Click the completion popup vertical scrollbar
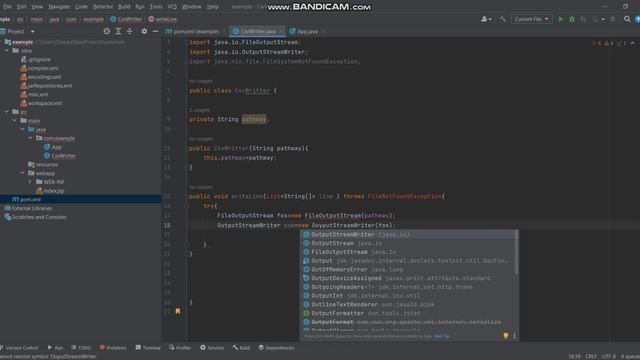 [x=516, y=253]
